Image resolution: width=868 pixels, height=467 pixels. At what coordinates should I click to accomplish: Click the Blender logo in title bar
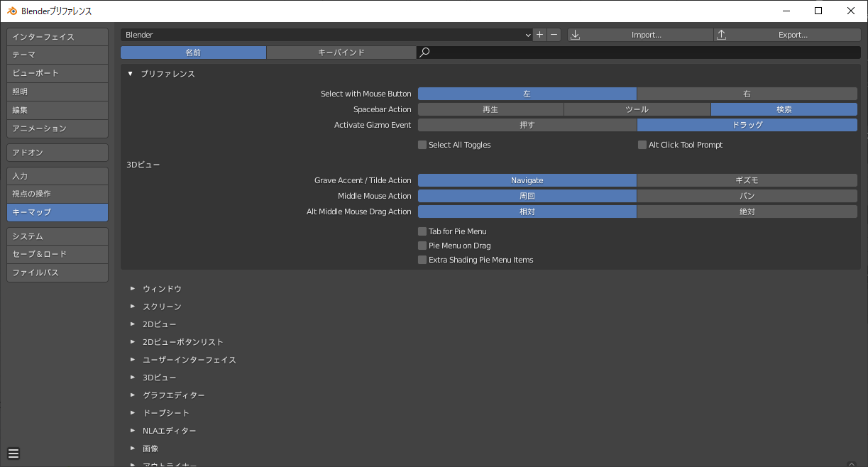12,11
